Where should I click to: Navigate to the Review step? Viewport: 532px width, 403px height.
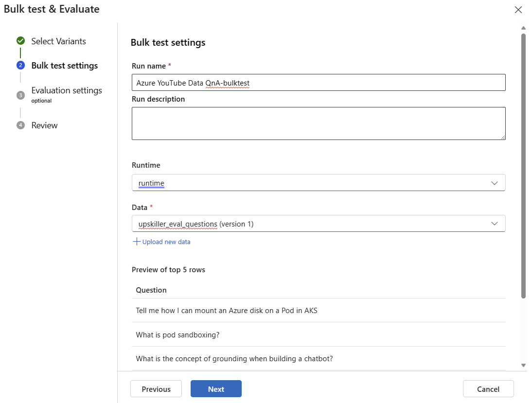44,125
